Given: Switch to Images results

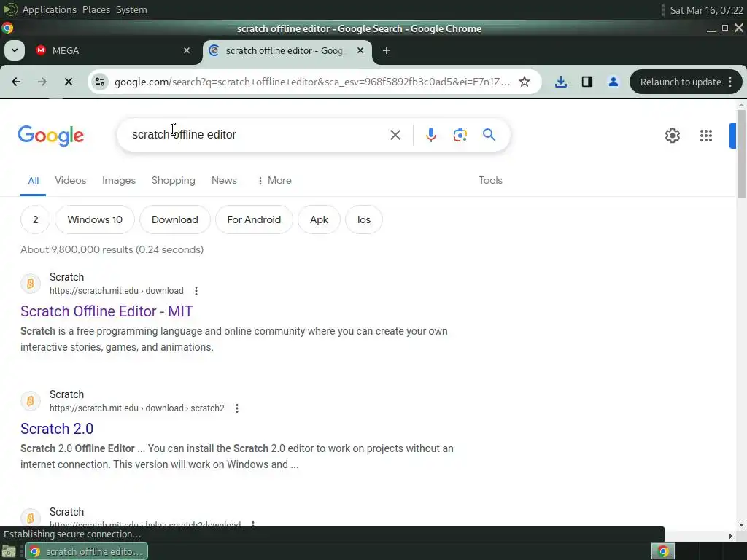Looking at the screenshot, I should pyautogui.click(x=119, y=181).
